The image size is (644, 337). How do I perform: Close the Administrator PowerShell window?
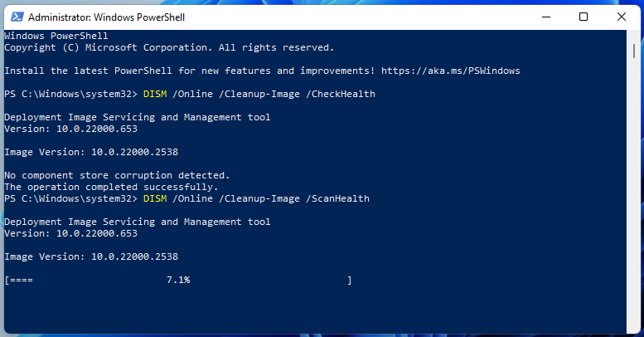pyautogui.click(x=622, y=17)
